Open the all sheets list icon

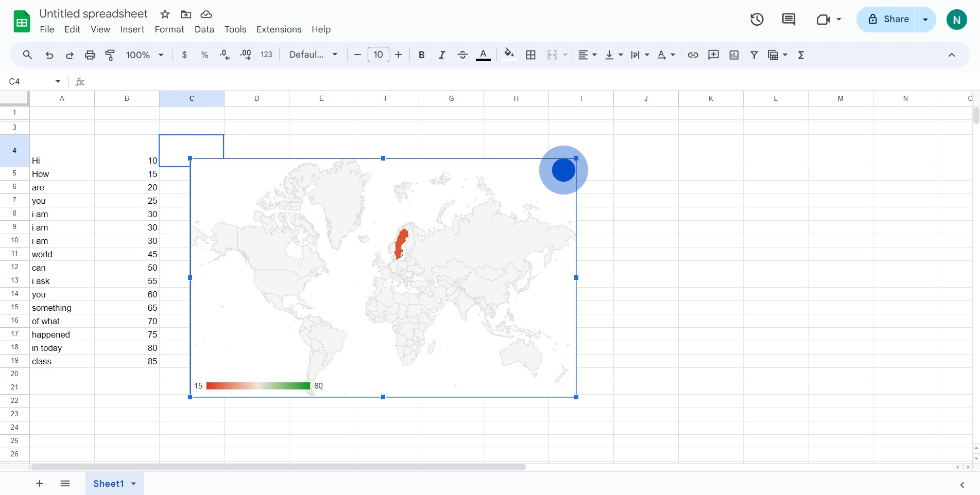click(x=65, y=483)
